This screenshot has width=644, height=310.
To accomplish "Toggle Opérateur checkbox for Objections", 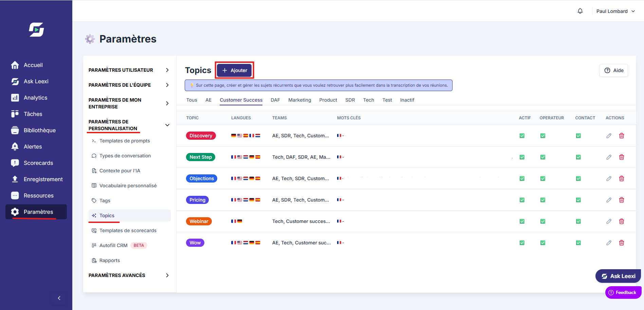I will click(x=543, y=178).
